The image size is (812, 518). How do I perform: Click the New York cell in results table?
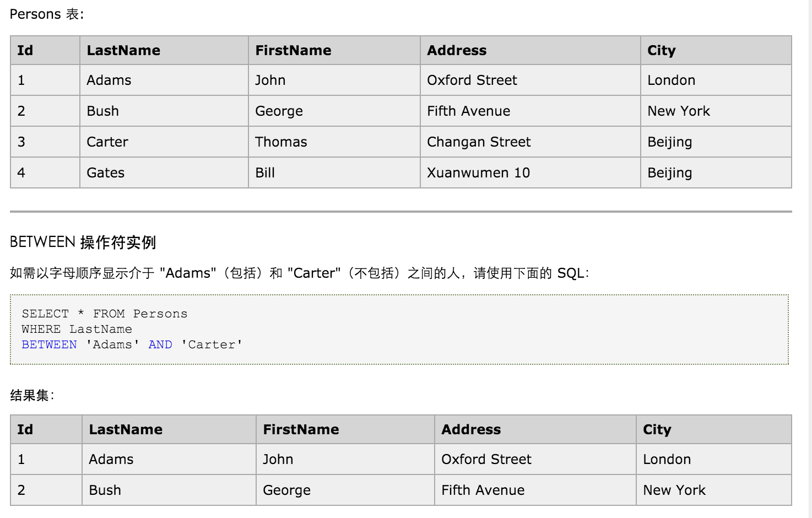(x=674, y=489)
